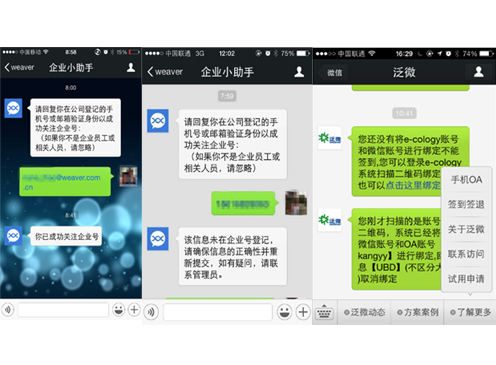
Task: Switch to keyboard input in 泛微 chat
Action: (324, 312)
